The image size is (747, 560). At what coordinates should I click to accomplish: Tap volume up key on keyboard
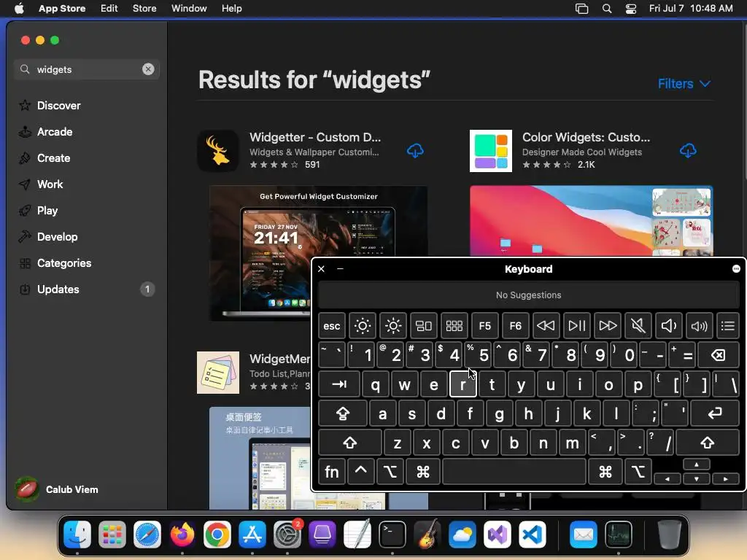700,326
